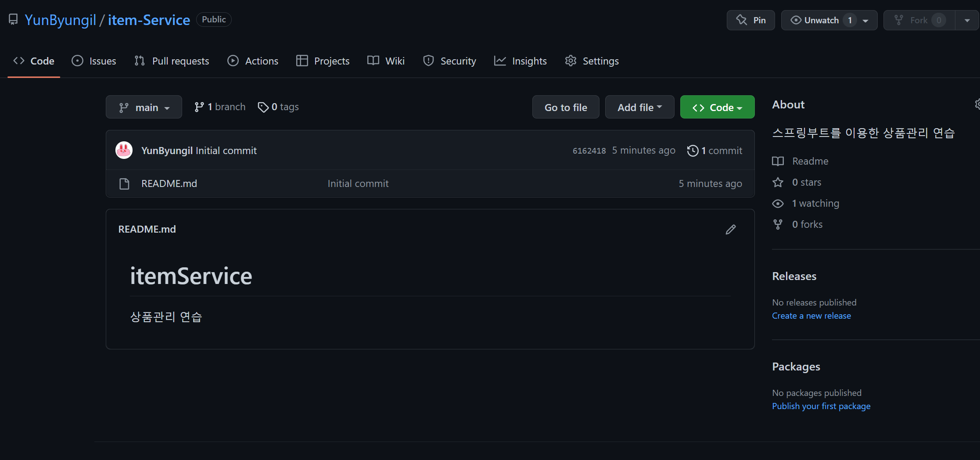Expand the Unwatch notification options arrow
Image resolution: width=980 pixels, height=460 pixels.
tap(865, 20)
